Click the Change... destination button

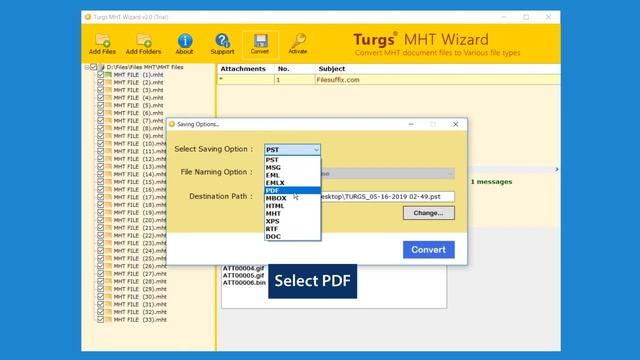(429, 213)
